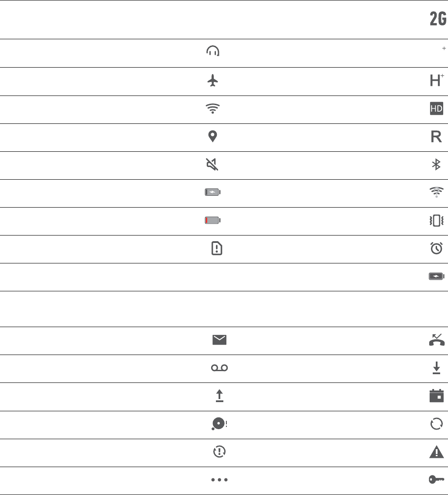The image size is (448, 495).
Task: Click the calendar event icon
Action: coord(436,396)
